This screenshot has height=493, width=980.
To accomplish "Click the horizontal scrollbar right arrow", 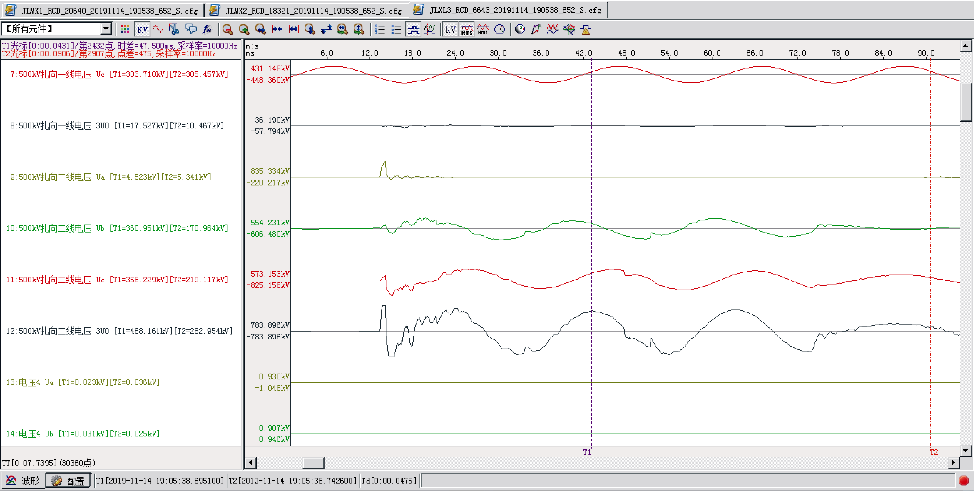I will coord(954,463).
